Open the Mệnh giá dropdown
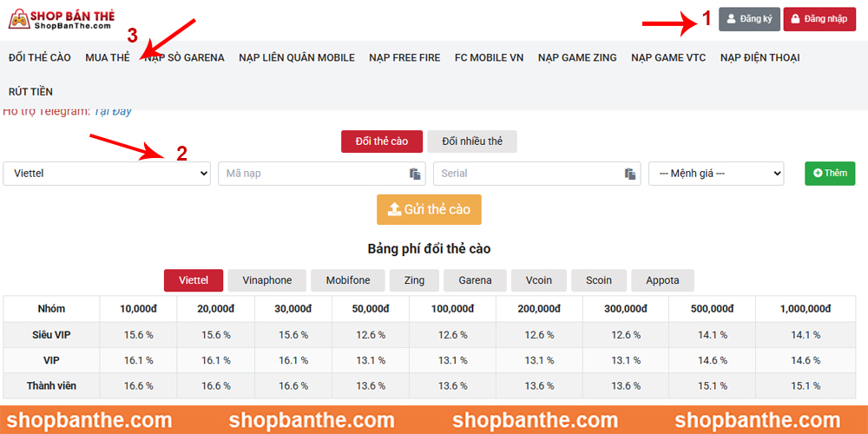Image resolution: width=868 pixels, height=434 pixels. [x=716, y=174]
